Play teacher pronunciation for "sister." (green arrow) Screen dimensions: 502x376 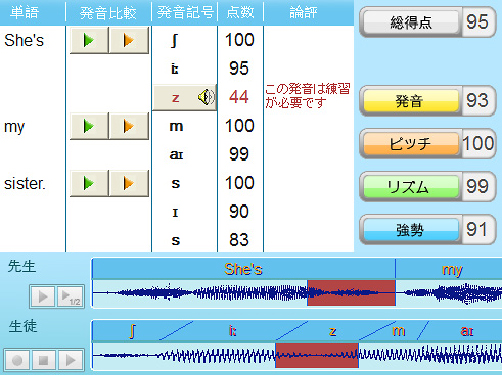pos(89,183)
